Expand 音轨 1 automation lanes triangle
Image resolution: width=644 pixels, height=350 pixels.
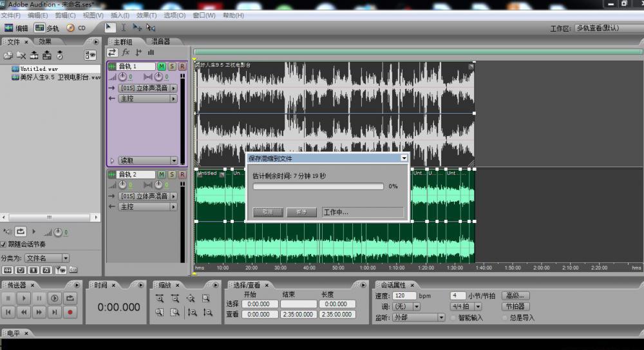(x=112, y=160)
